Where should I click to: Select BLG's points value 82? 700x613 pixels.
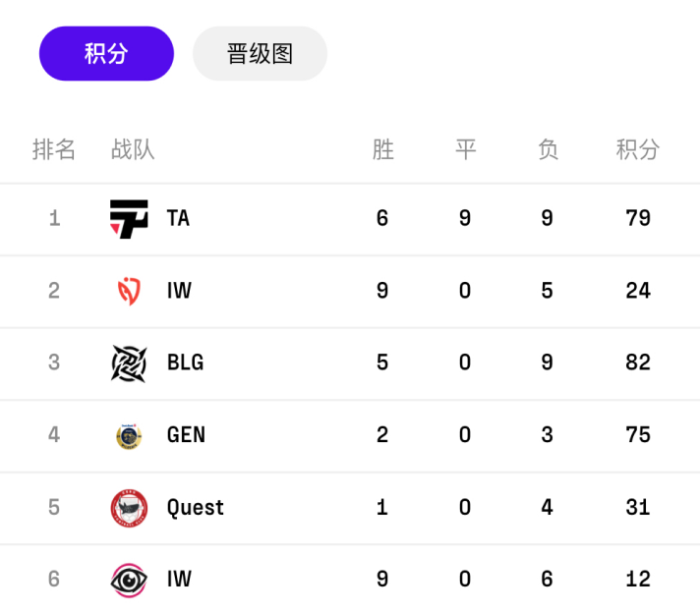(638, 362)
